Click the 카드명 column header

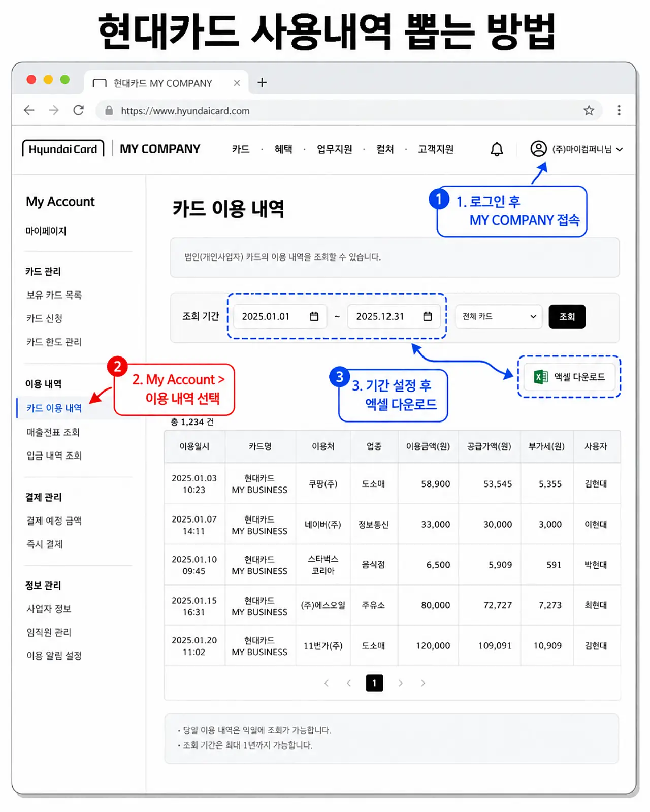tap(260, 446)
